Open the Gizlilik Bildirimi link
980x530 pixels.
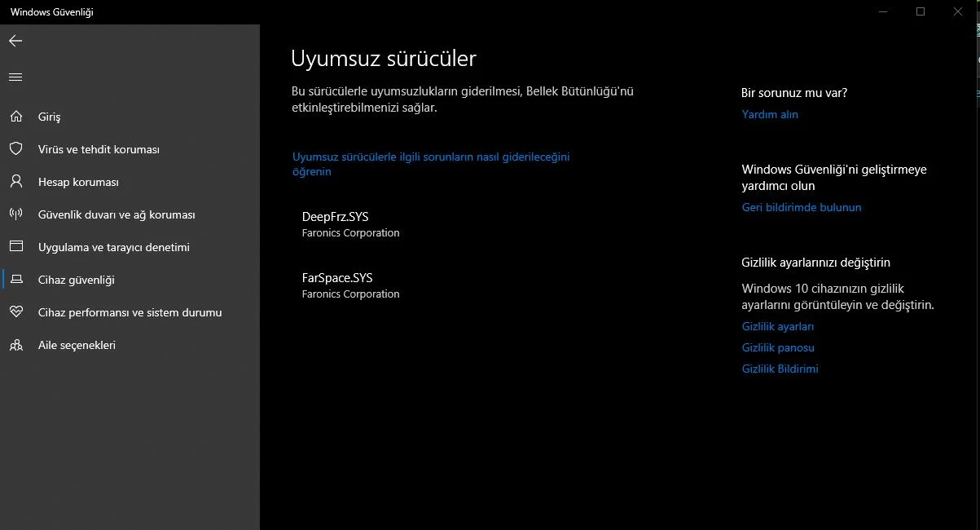click(x=780, y=369)
